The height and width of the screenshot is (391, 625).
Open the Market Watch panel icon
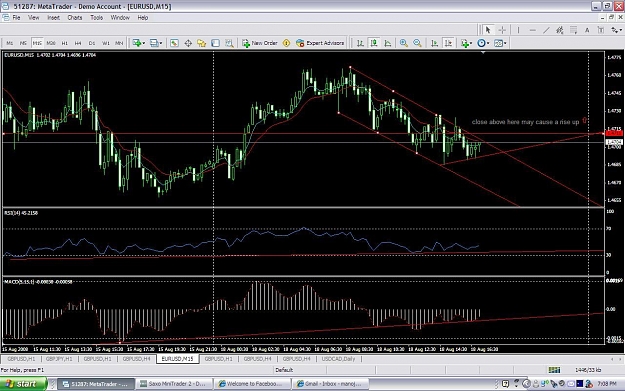click(x=174, y=43)
